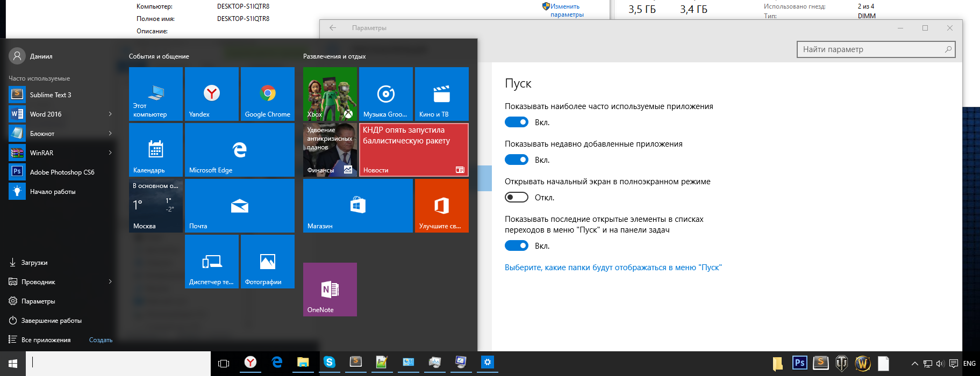
Task: Click the Развлечения и отдых group header
Action: coord(334,56)
